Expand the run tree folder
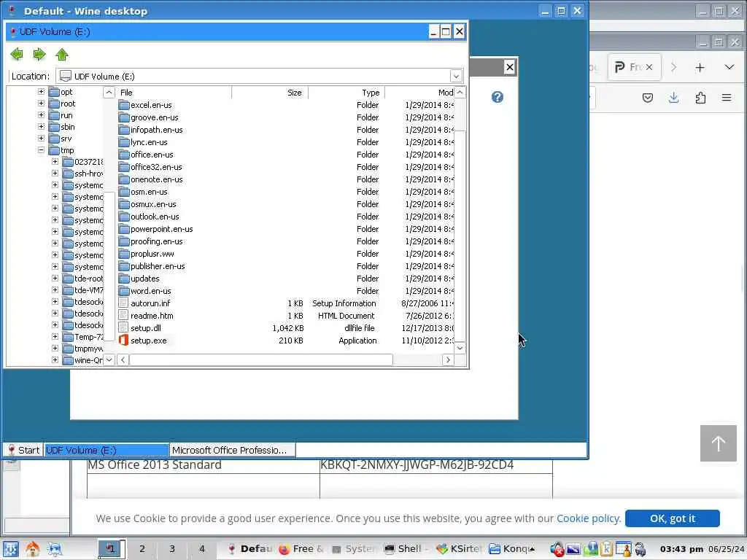 (x=41, y=115)
